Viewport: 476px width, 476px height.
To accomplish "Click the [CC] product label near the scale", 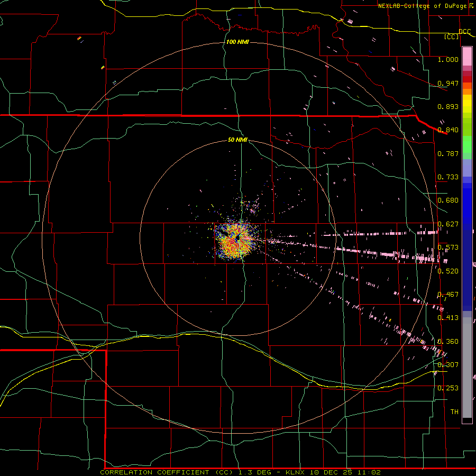I will point(452,36).
